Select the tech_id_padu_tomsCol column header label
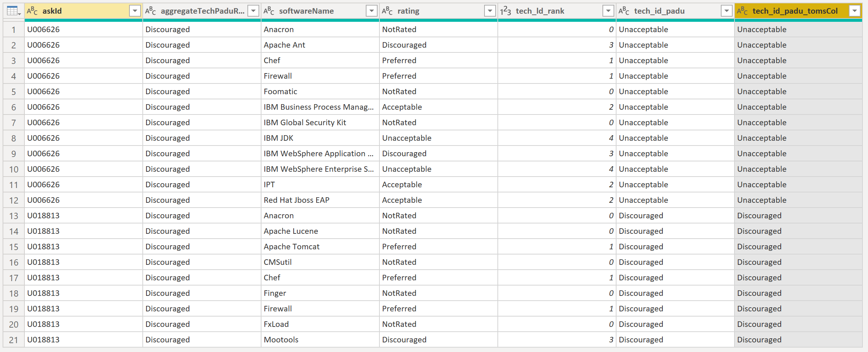 coord(795,11)
